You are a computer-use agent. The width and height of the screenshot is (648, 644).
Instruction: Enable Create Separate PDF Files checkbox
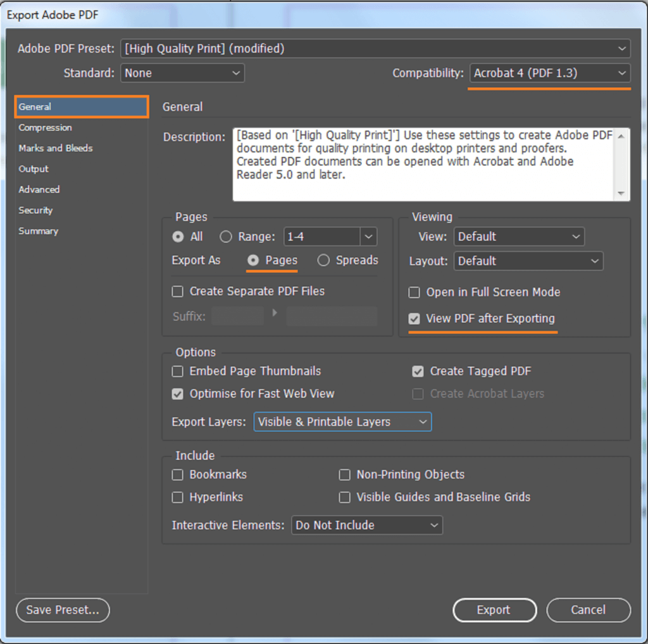click(178, 291)
